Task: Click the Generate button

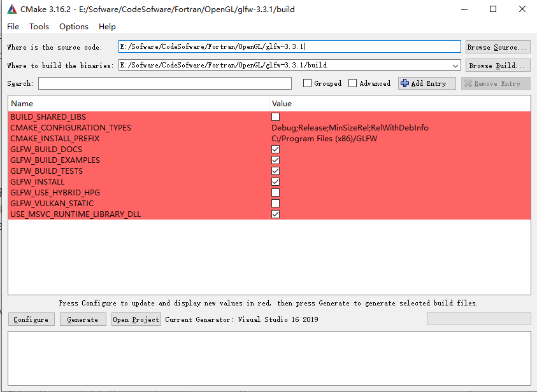Action: [83, 319]
